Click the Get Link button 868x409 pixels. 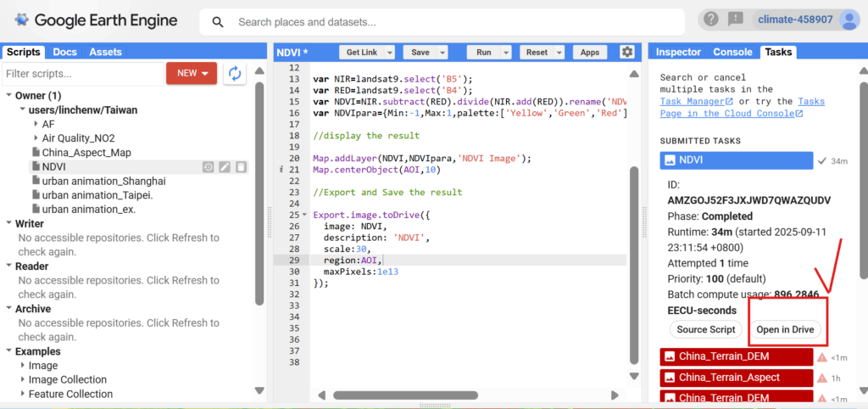point(361,53)
